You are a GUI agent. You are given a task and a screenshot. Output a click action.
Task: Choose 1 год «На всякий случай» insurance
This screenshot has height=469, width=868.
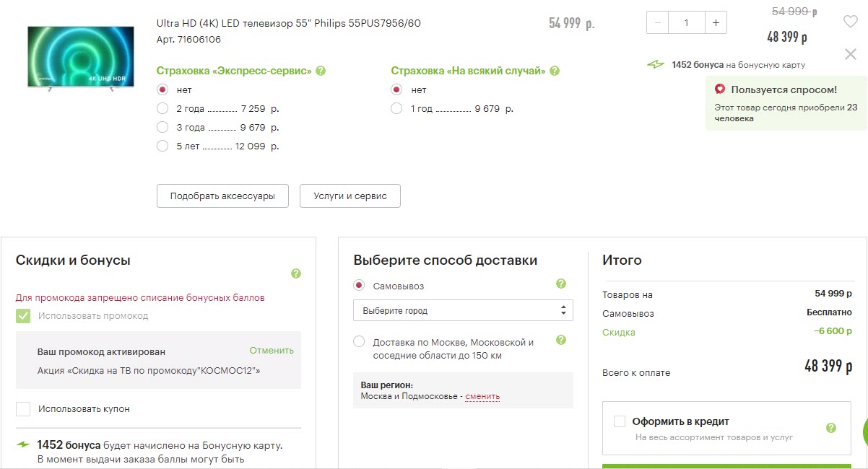pos(396,108)
